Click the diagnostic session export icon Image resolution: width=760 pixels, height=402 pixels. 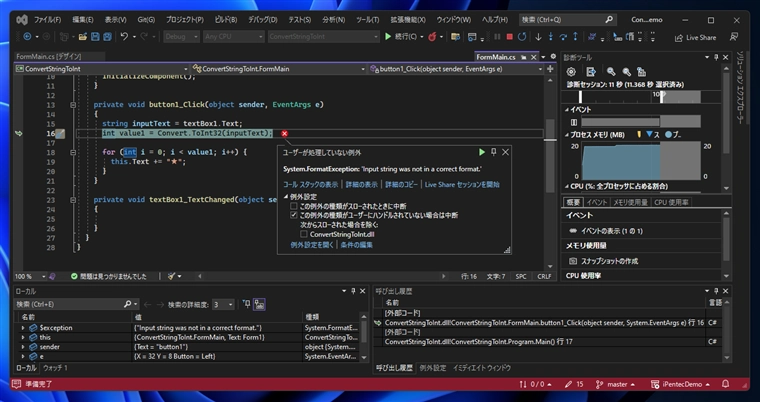[x=590, y=72]
